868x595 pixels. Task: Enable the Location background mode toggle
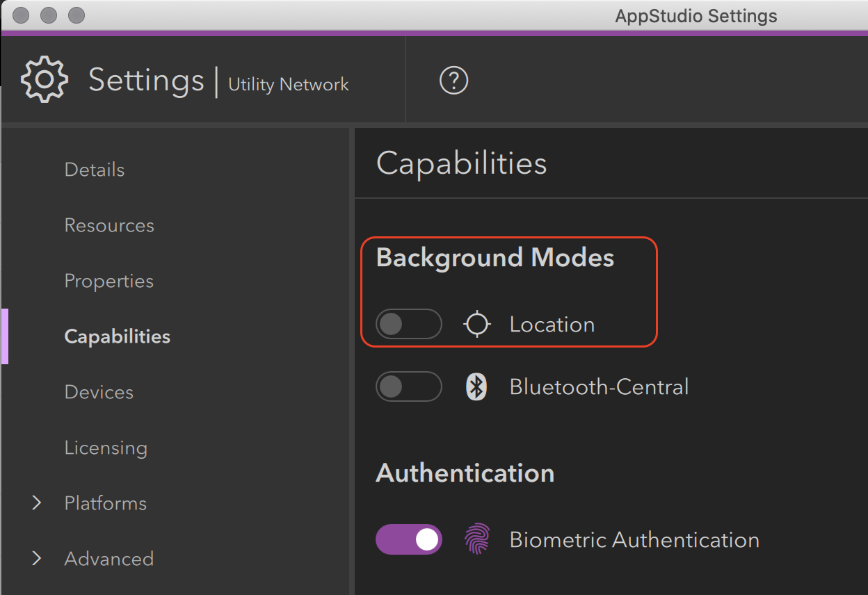point(408,325)
